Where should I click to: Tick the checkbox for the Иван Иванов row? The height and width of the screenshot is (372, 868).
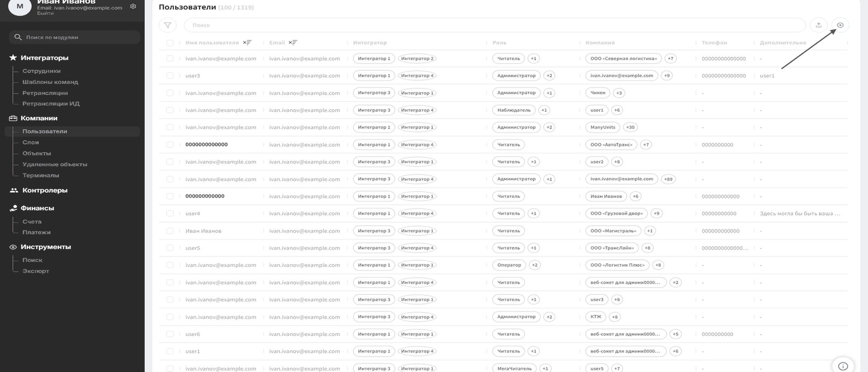tap(170, 231)
